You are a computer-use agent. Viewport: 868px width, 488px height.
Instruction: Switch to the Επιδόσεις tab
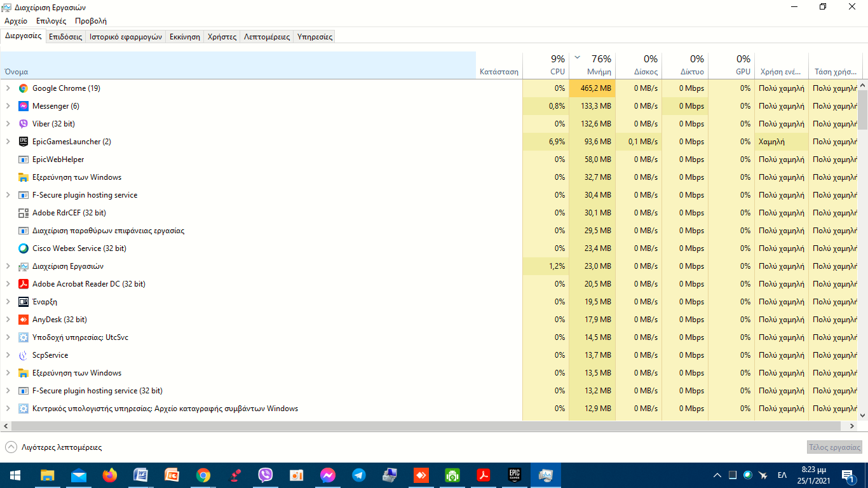pos(65,37)
